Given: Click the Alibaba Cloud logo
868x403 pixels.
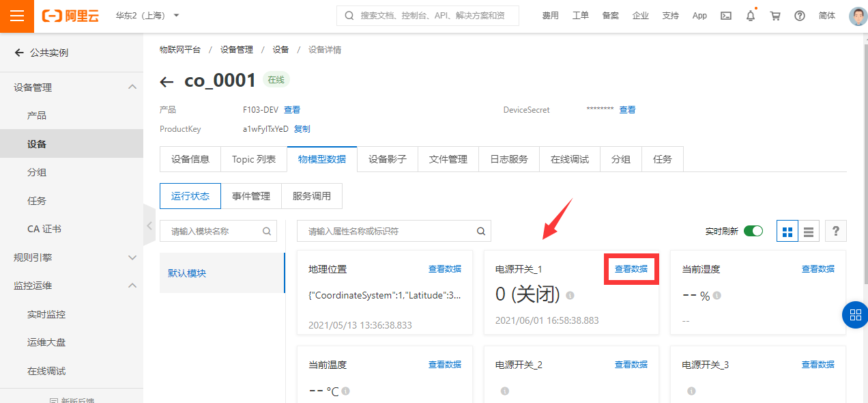Looking at the screenshot, I should [70, 16].
